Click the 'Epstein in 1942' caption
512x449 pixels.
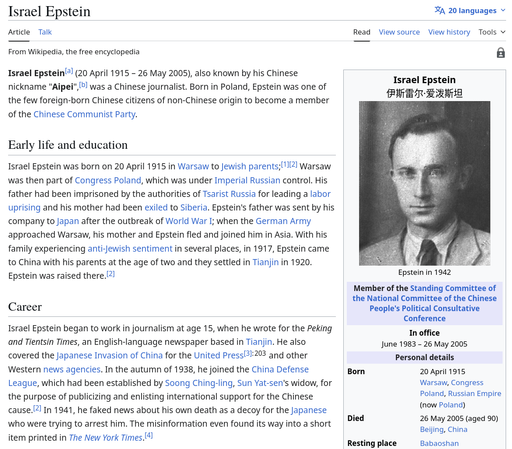coord(424,272)
